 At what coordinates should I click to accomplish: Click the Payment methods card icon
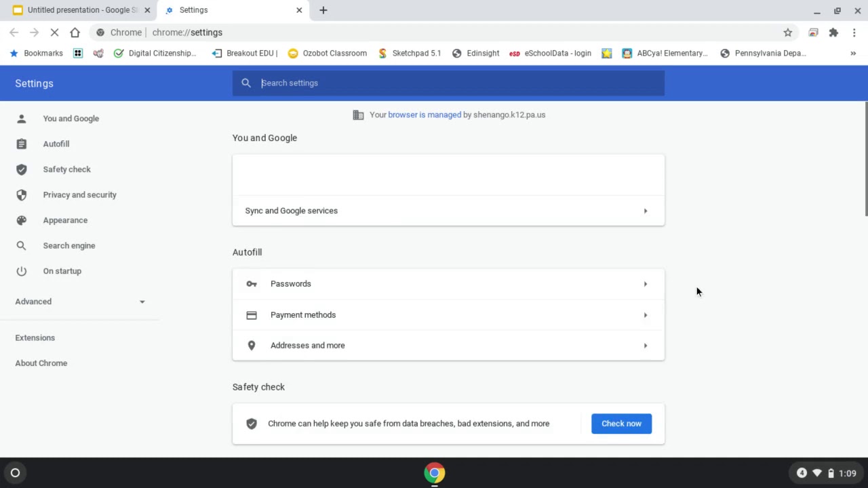click(x=252, y=315)
